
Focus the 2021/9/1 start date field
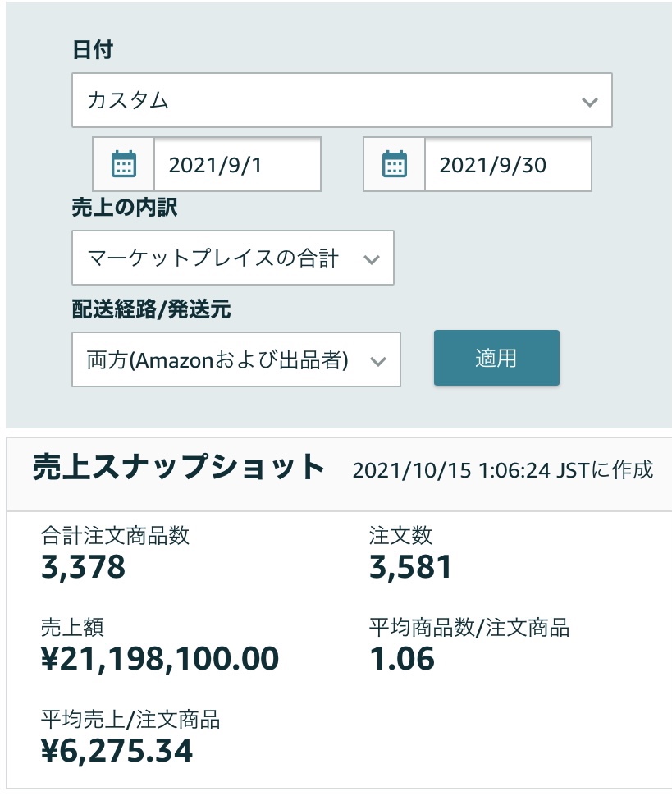coord(237,164)
